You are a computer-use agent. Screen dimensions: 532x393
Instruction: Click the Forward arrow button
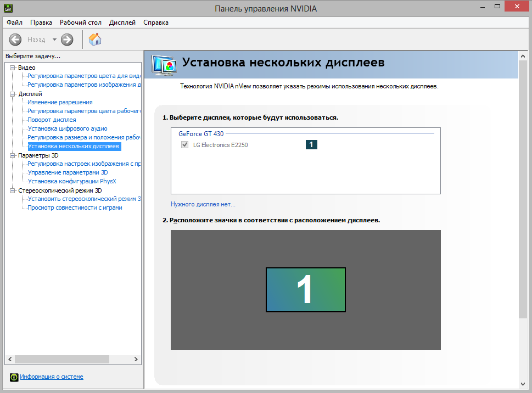click(67, 40)
